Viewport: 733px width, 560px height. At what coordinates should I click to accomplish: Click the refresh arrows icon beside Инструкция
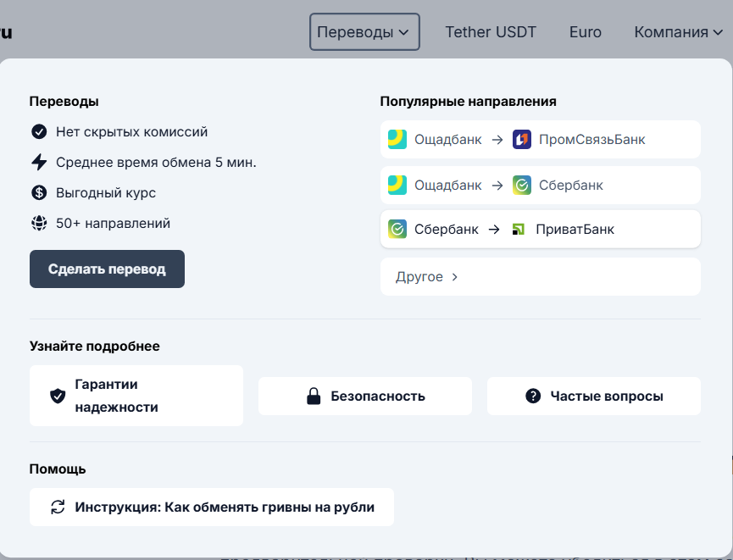(58, 507)
